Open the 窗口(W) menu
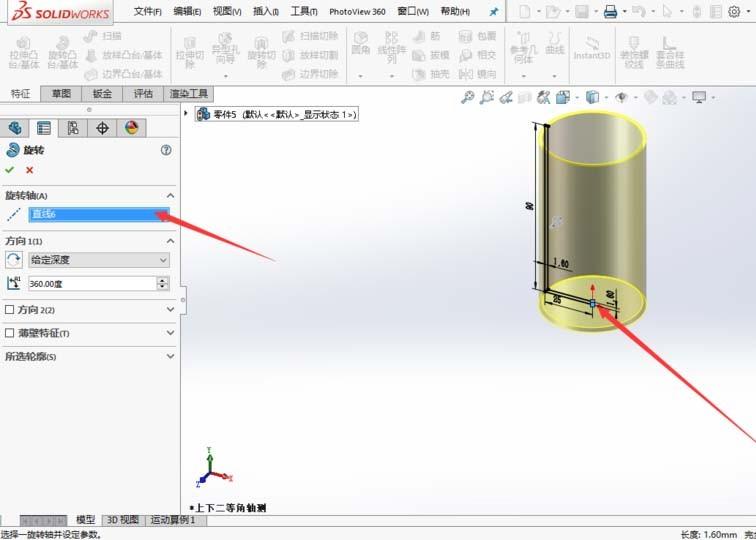 click(x=413, y=12)
